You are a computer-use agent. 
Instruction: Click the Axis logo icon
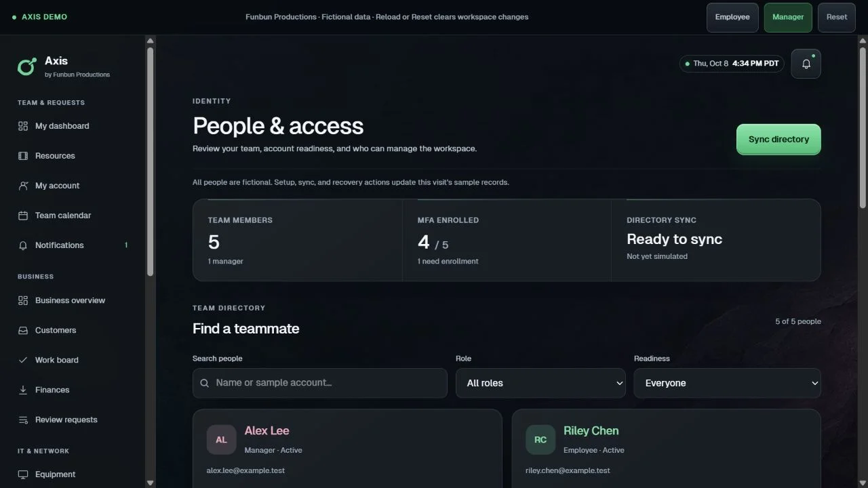[27, 66]
